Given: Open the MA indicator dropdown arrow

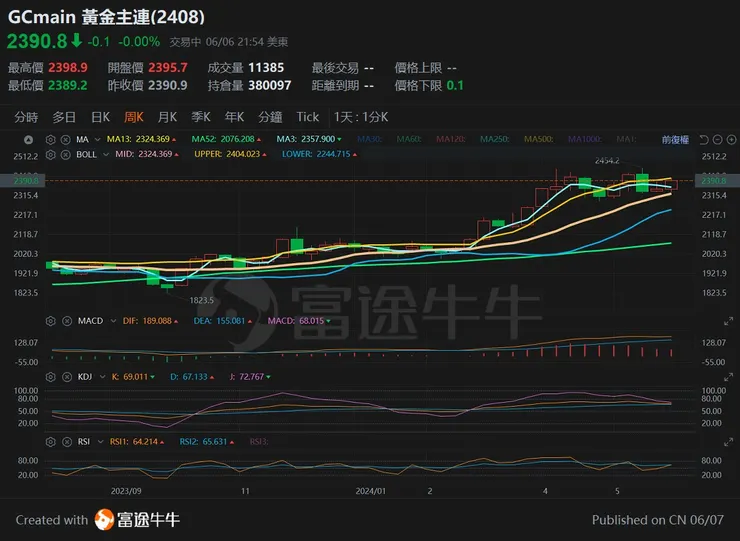Looking at the screenshot, I should [x=98, y=140].
